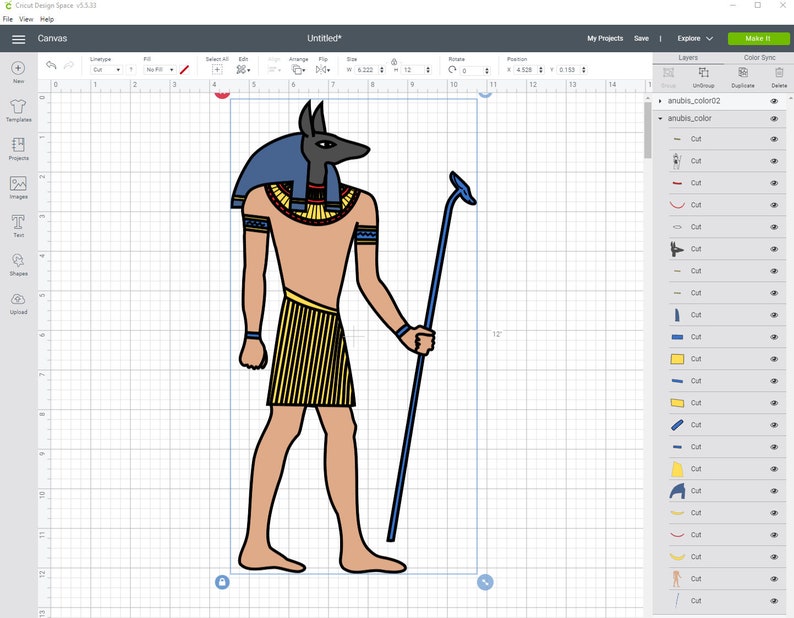Toggle the size aspect ratio lock

pos(394,62)
